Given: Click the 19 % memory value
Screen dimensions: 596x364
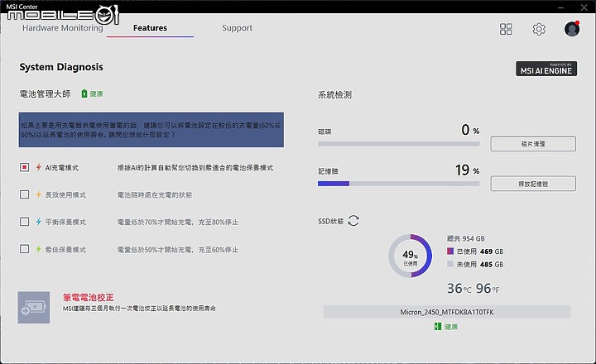Looking at the screenshot, I should (467, 170).
